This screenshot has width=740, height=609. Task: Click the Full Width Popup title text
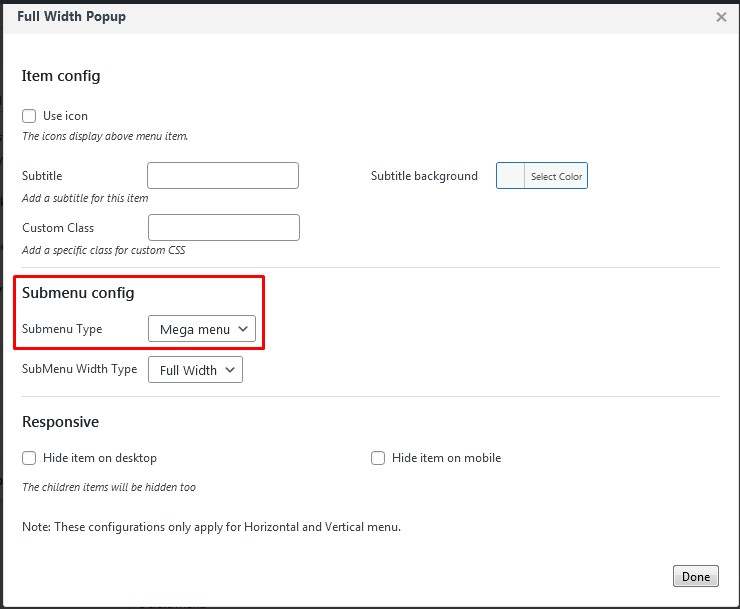(71, 17)
